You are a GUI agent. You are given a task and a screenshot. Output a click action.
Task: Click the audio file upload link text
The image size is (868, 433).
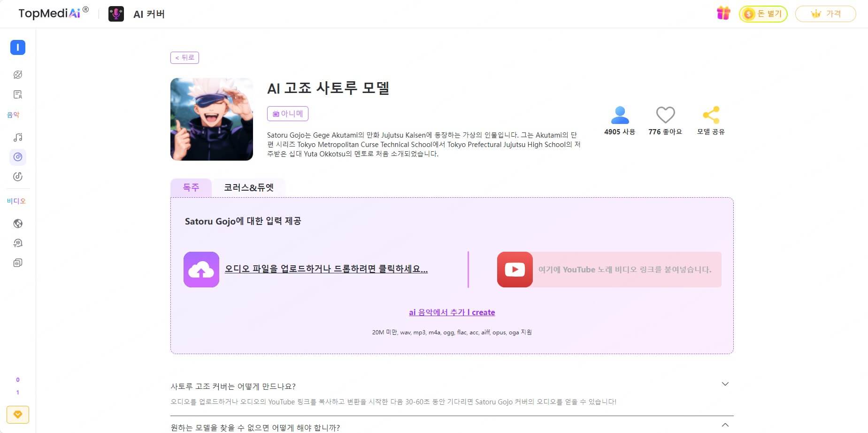pos(326,269)
